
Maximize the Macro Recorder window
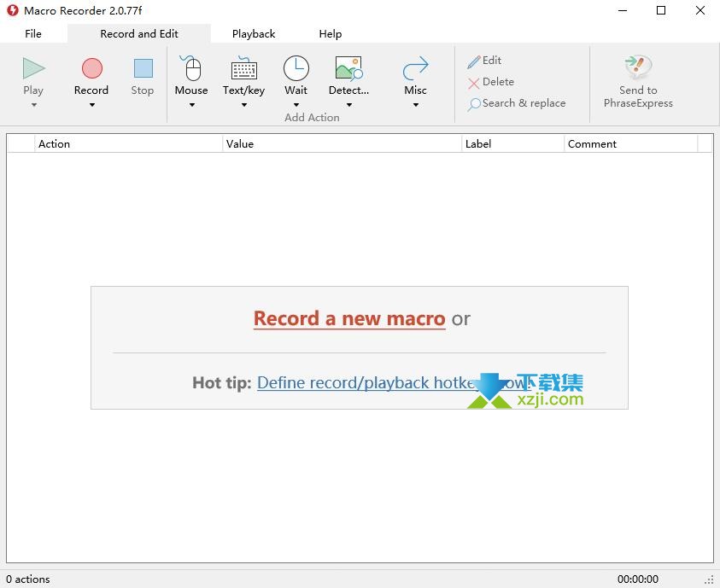[661, 10]
